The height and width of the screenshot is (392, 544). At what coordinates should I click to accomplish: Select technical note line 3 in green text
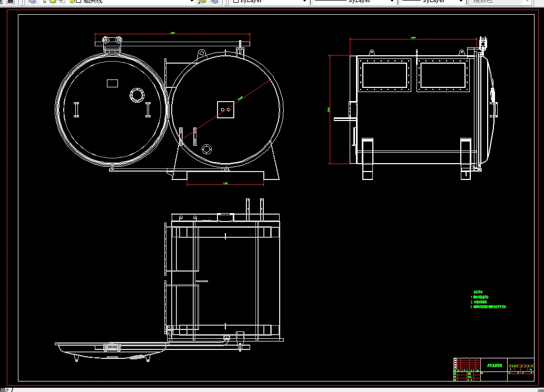488,307
